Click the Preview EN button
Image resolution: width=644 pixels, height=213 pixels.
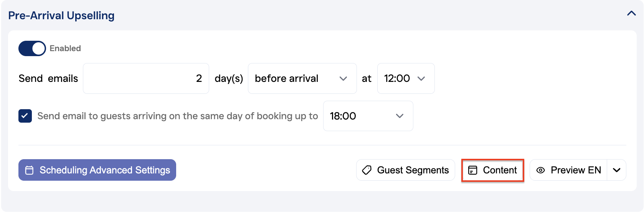point(568,170)
